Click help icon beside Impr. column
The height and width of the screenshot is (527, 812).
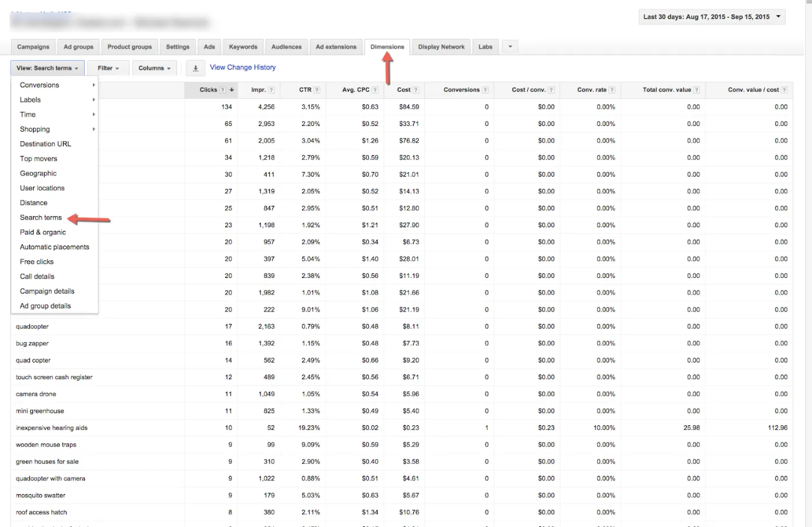(271, 90)
